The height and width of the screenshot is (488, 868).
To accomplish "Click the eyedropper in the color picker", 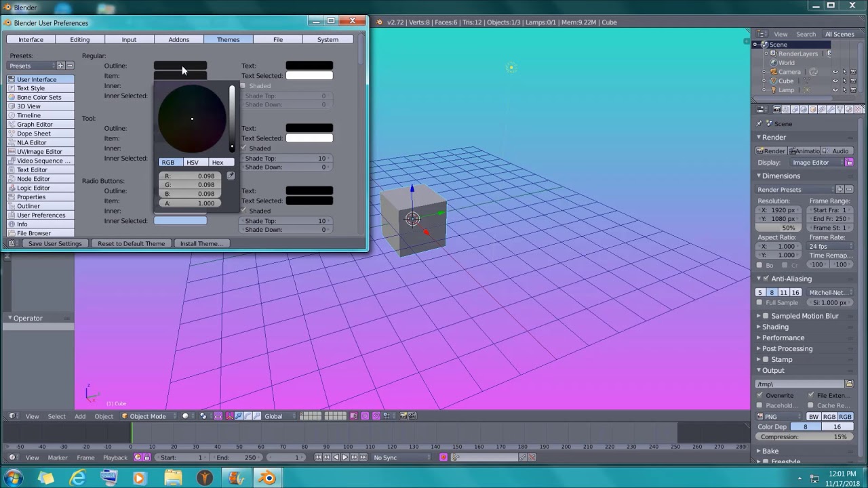I will 231,176.
